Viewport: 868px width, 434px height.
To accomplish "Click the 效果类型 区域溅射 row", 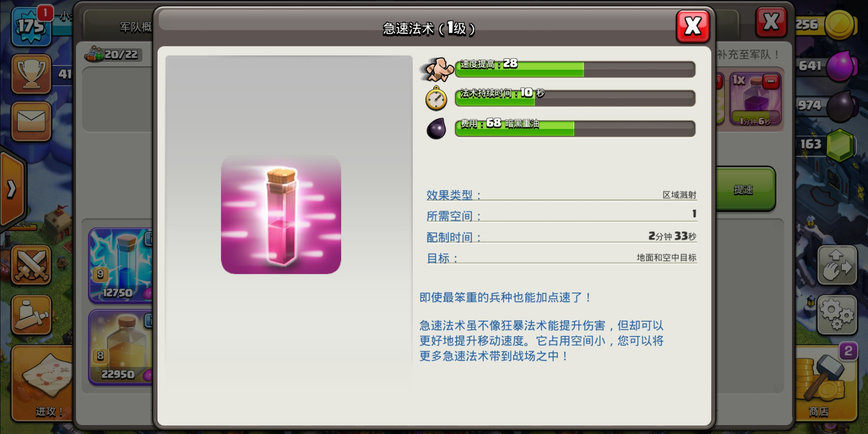I will tap(562, 195).
